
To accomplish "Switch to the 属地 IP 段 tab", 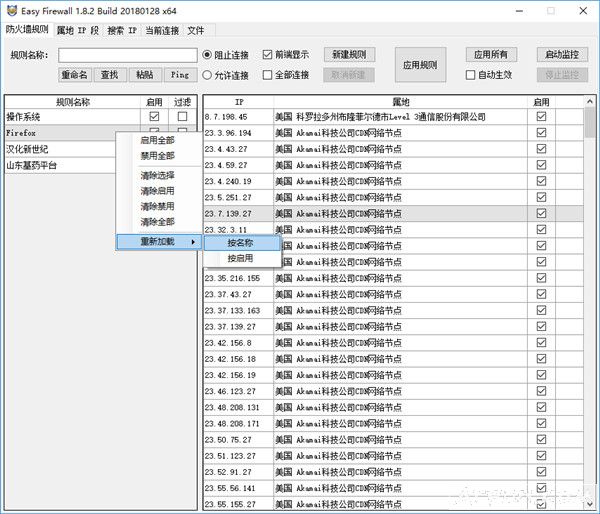I will click(x=80, y=31).
